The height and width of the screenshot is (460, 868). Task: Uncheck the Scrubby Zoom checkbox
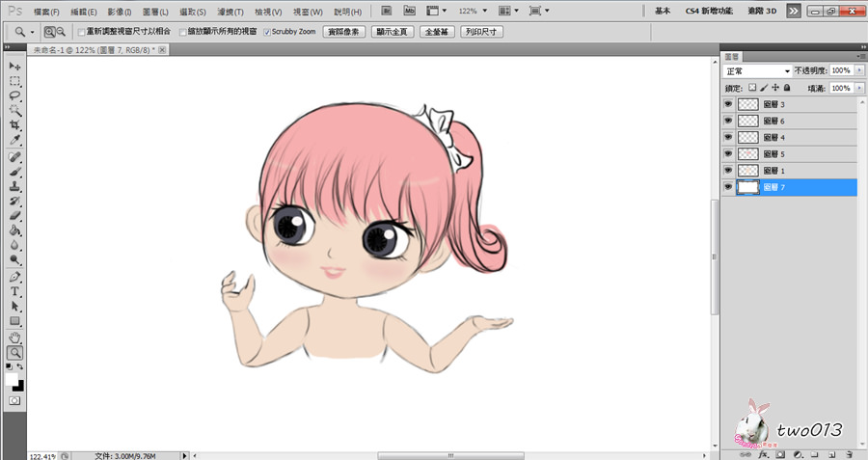[267, 32]
